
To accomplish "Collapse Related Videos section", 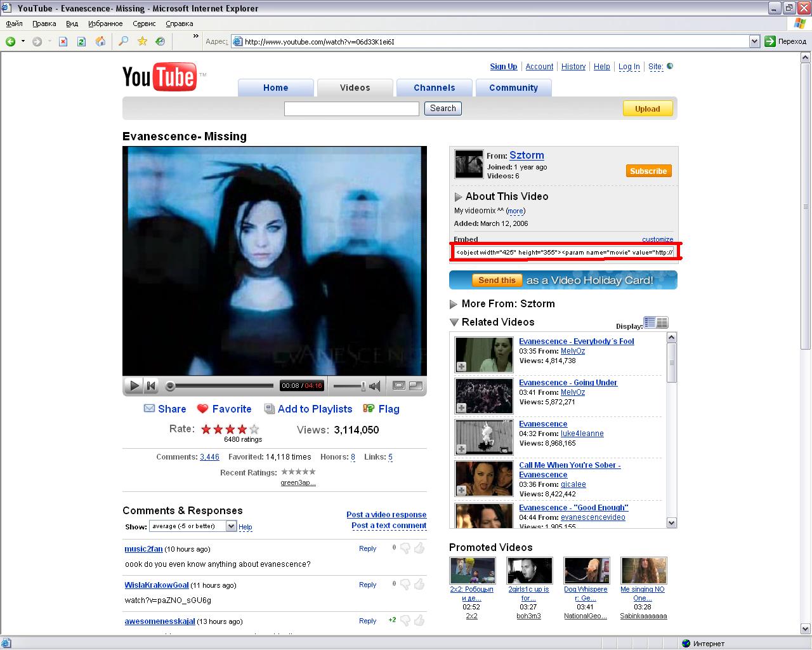I will (454, 322).
